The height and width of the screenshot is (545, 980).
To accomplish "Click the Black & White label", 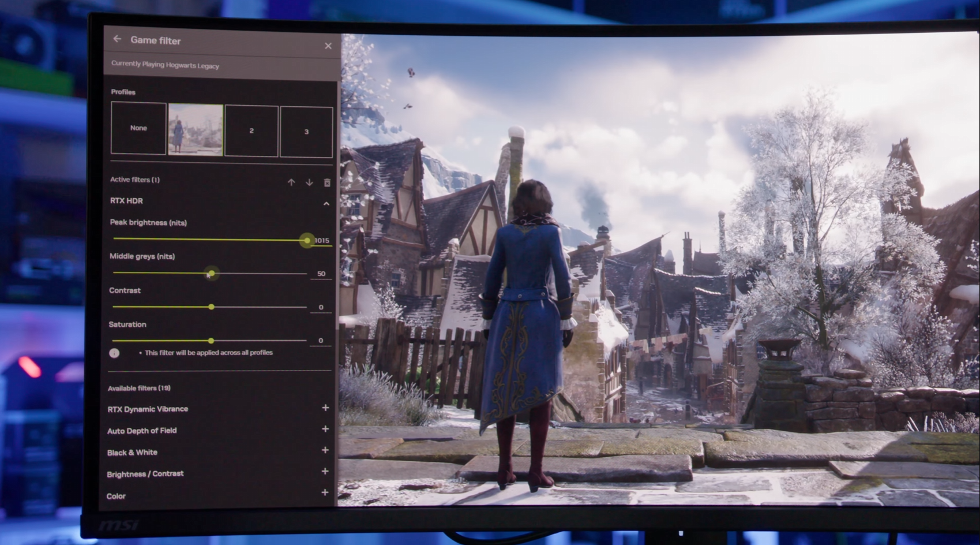I will click(x=132, y=452).
